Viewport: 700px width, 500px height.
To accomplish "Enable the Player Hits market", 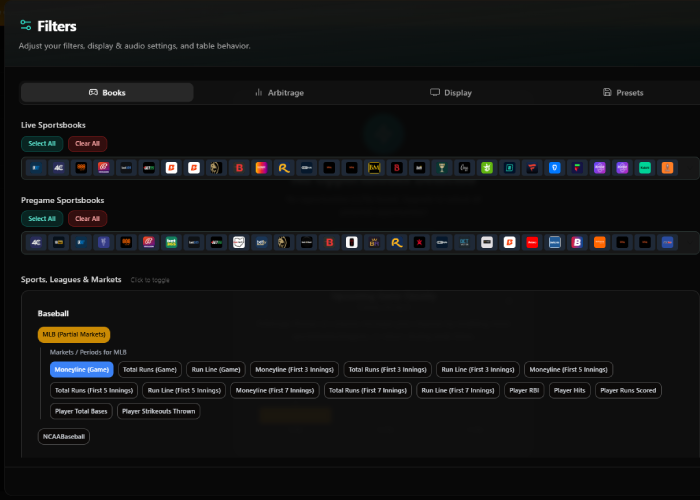I will tap(570, 391).
